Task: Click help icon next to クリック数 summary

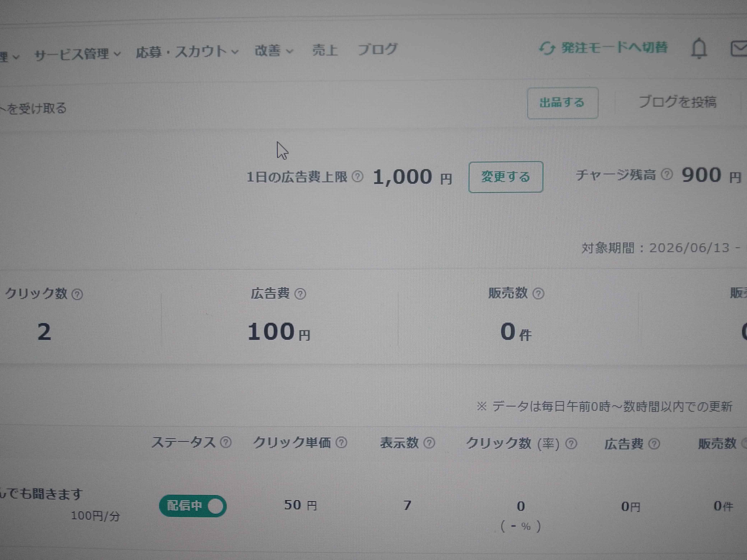Action: [x=77, y=295]
